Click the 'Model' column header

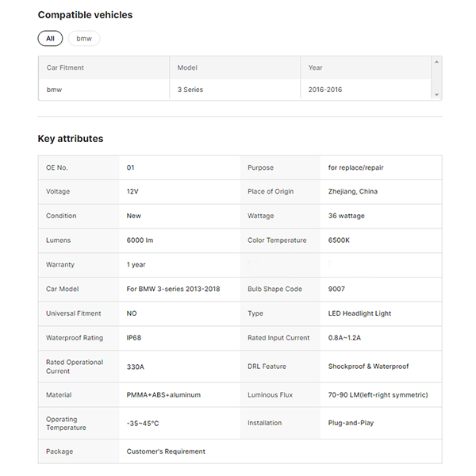pyautogui.click(x=187, y=67)
